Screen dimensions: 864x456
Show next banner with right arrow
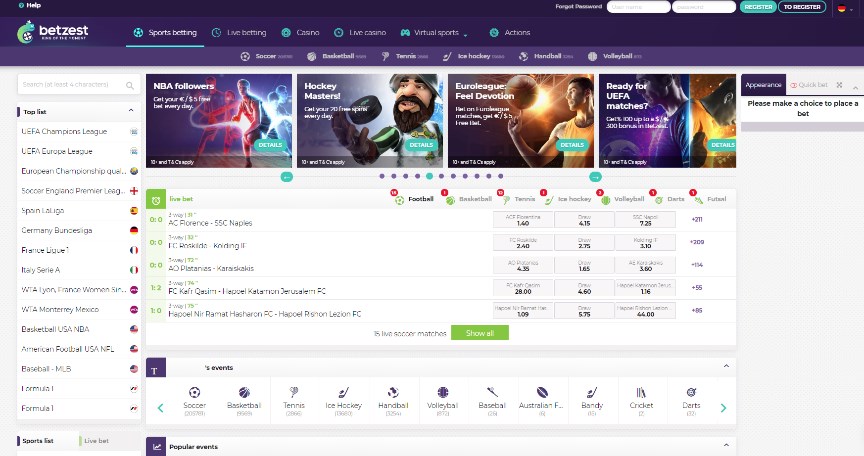click(x=595, y=177)
